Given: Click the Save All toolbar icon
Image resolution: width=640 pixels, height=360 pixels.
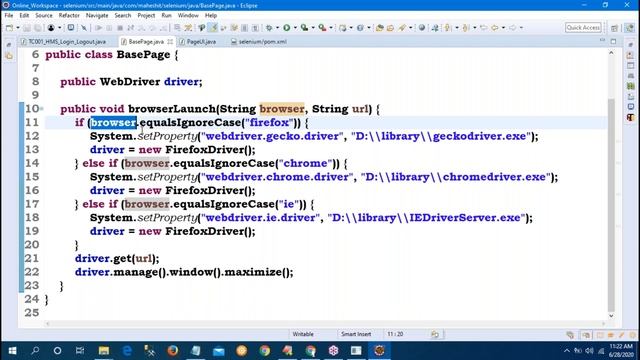Looking at the screenshot, I should 38,28.
